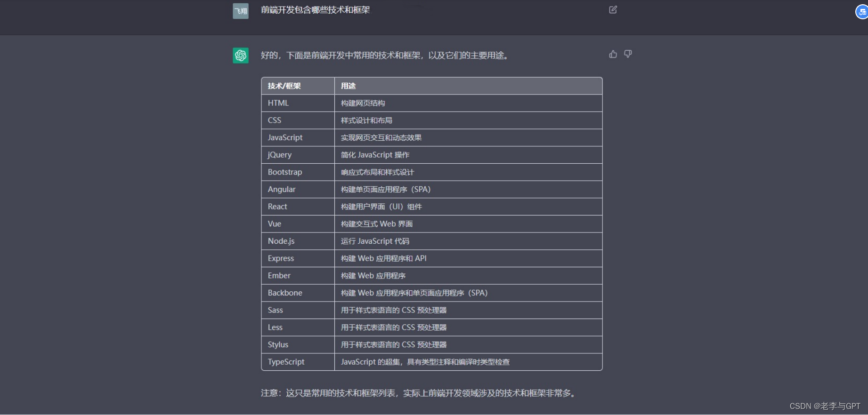Click the Backbone row's description cell

[x=469, y=293]
